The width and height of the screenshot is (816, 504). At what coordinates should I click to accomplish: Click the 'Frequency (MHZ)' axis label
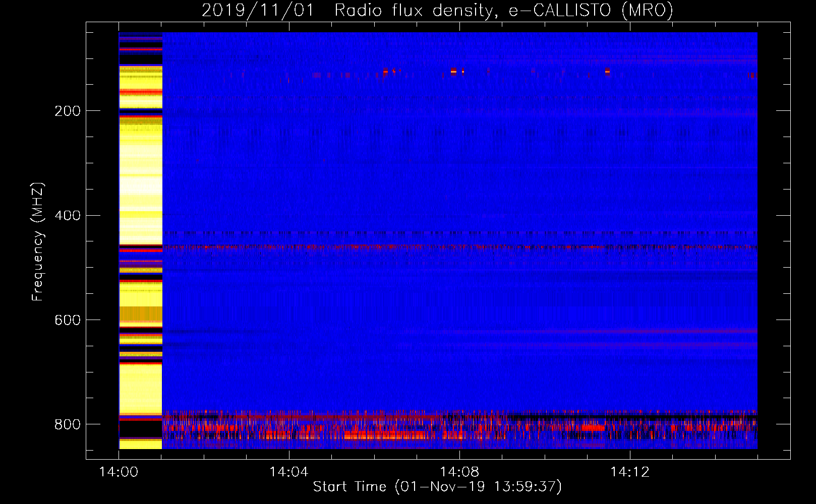(x=38, y=241)
